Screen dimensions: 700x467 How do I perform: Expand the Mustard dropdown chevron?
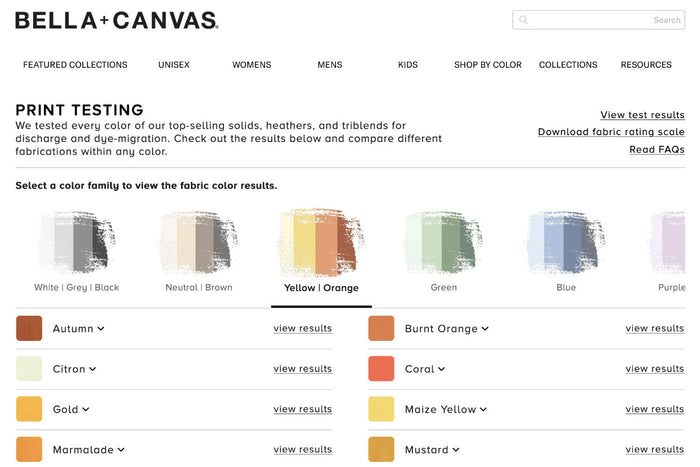455,450
